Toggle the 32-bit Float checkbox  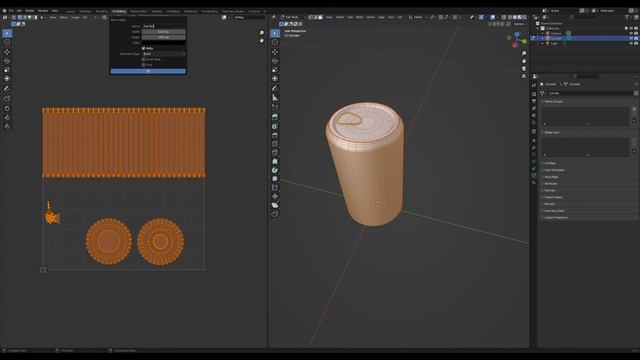click(x=144, y=59)
